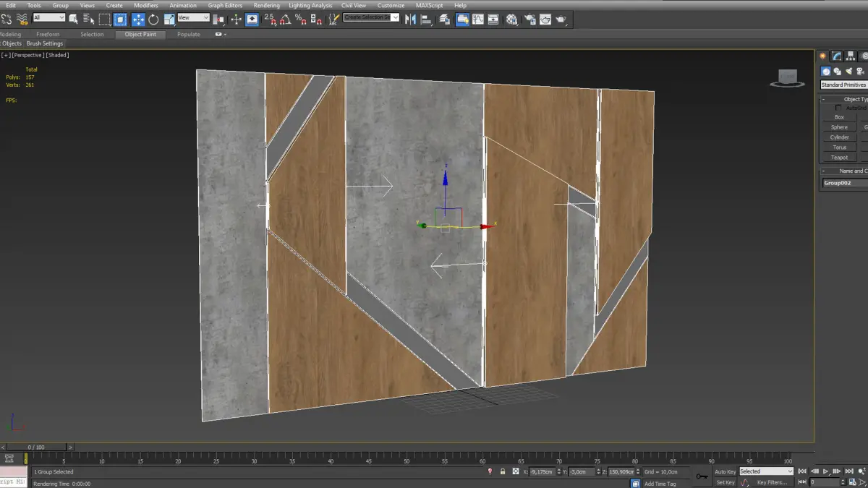Open the Animation menu
The height and width of the screenshot is (488, 868).
183,5
